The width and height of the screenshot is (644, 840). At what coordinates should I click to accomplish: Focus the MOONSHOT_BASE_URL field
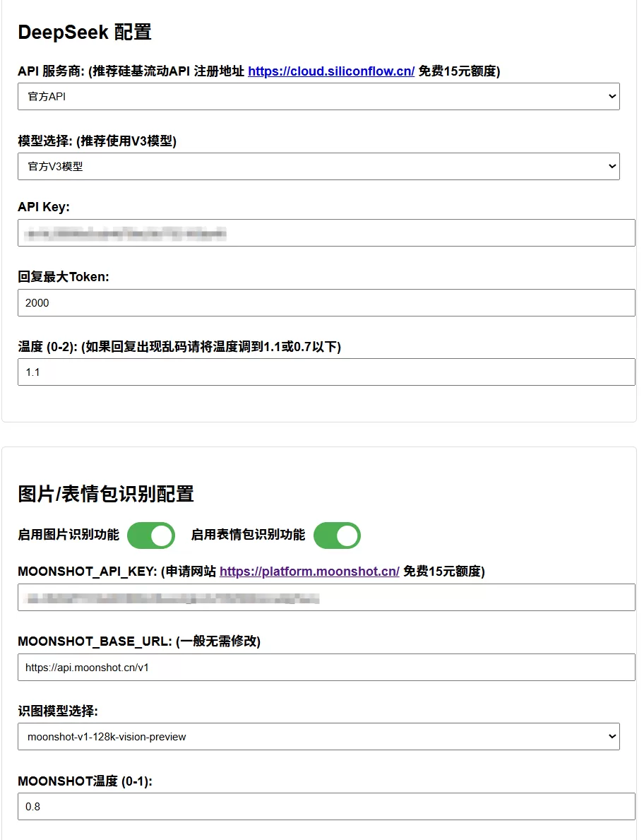326,667
